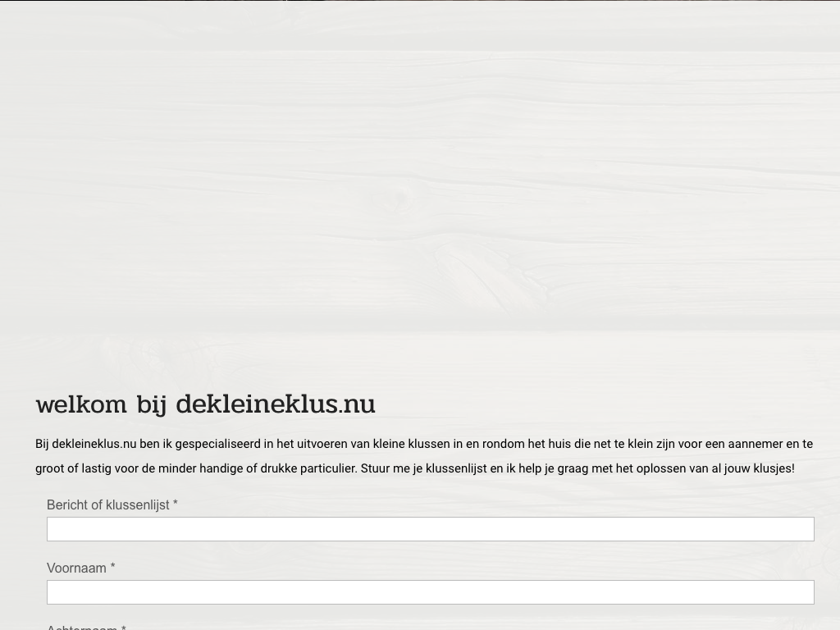Click the word 'welkom' in the heading

(81, 404)
